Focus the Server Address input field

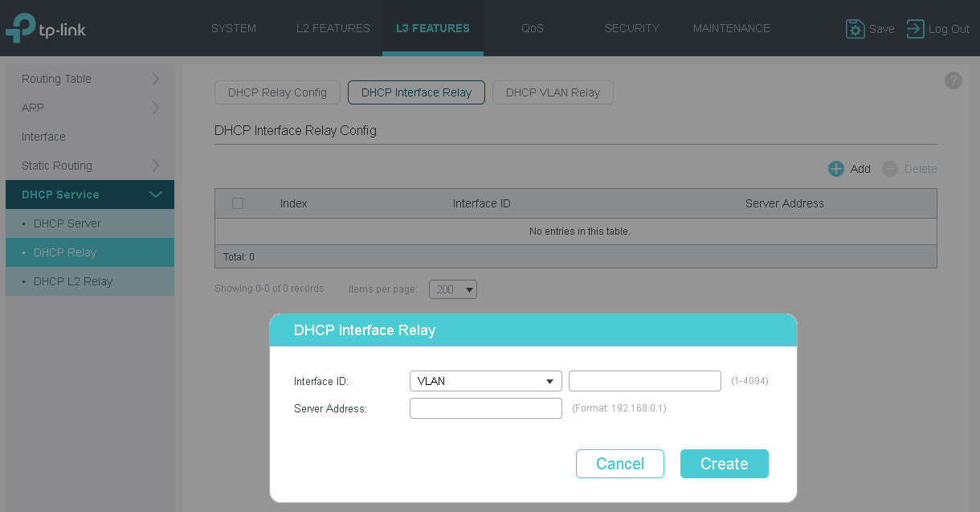tap(485, 408)
